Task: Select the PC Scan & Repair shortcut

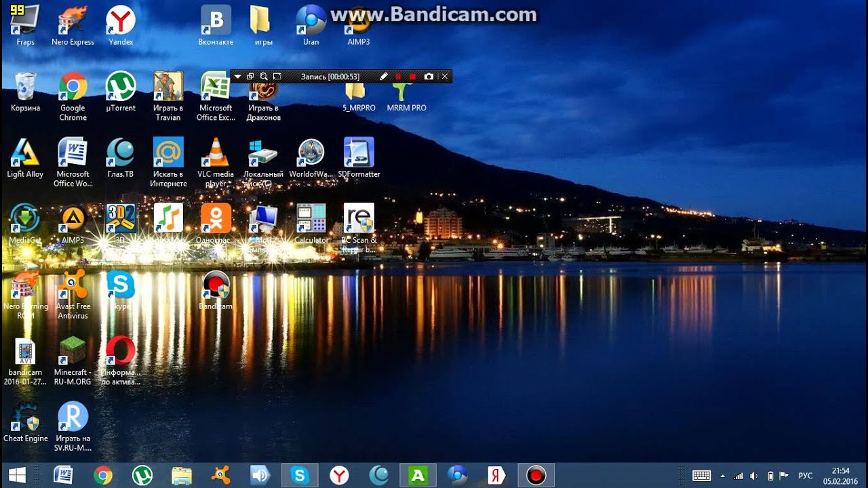Action: pos(359,229)
